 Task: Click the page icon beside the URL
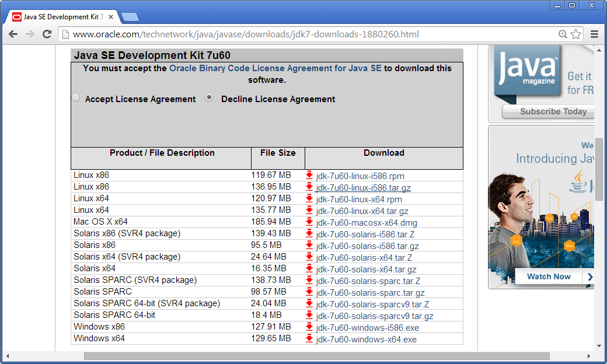pyautogui.click(x=64, y=34)
